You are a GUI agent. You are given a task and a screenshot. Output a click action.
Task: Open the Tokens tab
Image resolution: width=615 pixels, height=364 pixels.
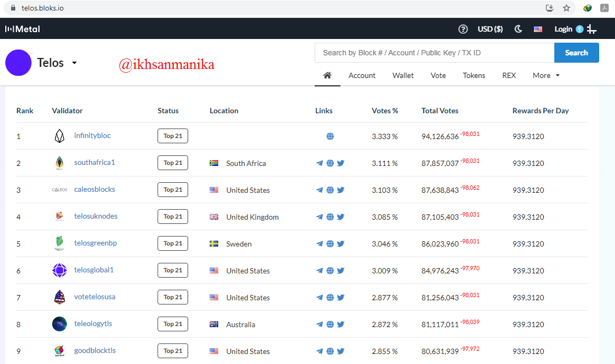(x=474, y=75)
